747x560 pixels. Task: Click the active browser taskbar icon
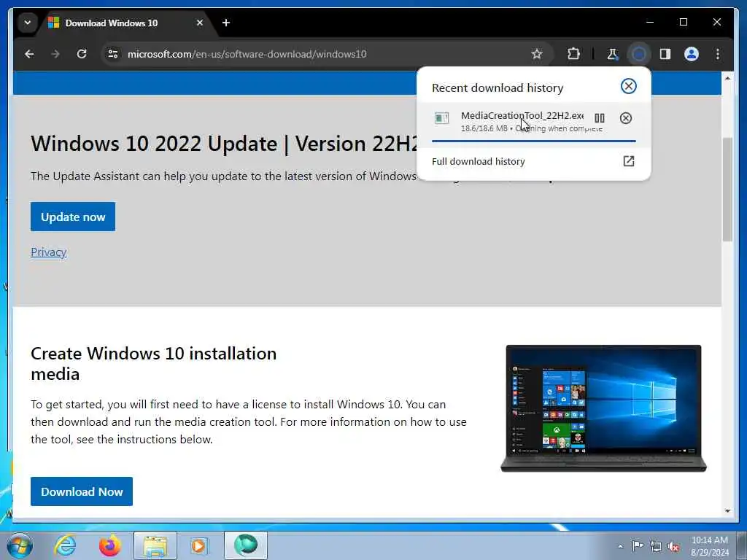[x=245, y=545]
